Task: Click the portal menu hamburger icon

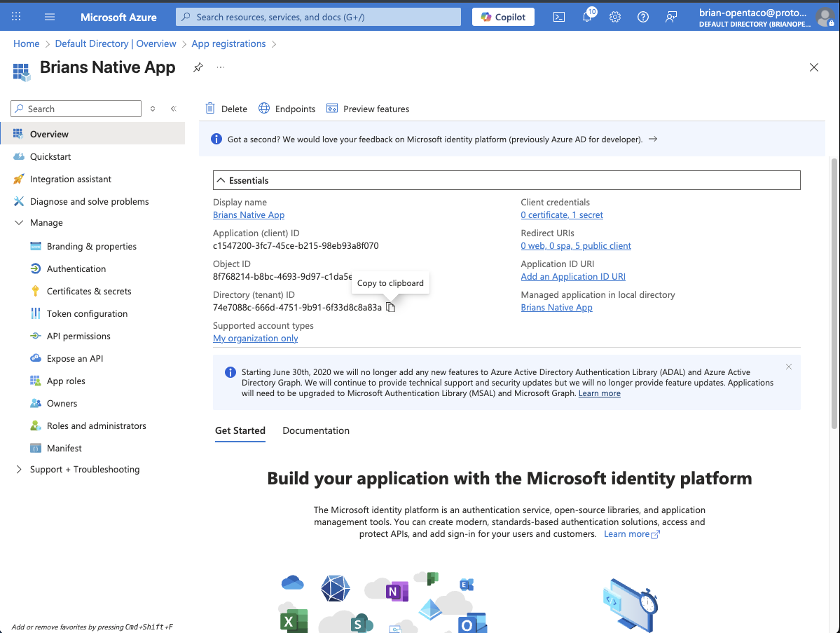Action: click(x=49, y=16)
